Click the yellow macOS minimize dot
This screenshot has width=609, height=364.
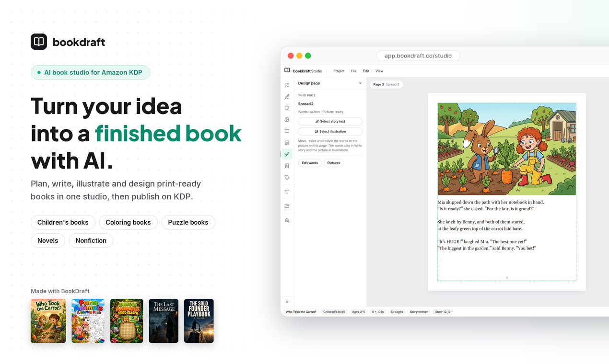click(299, 56)
